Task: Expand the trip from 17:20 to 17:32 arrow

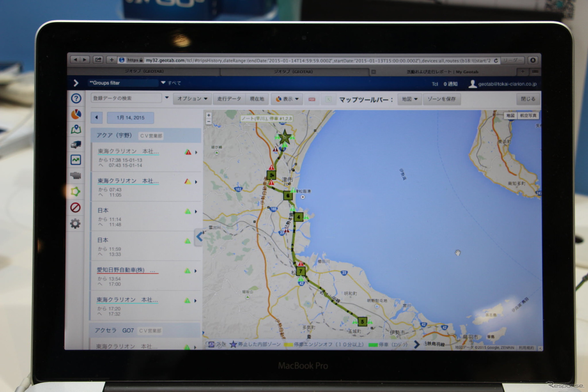Action: click(x=196, y=301)
